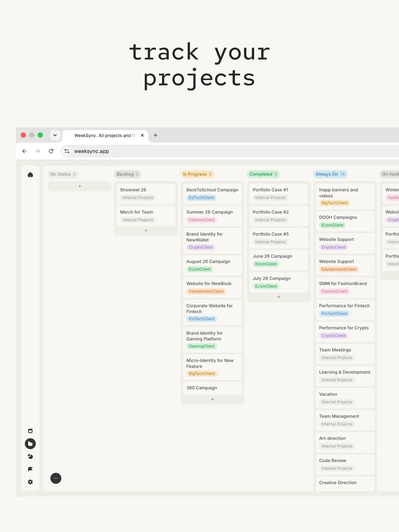Open the BackToSchool Campaign card
399x532 pixels.
[212, 194]
